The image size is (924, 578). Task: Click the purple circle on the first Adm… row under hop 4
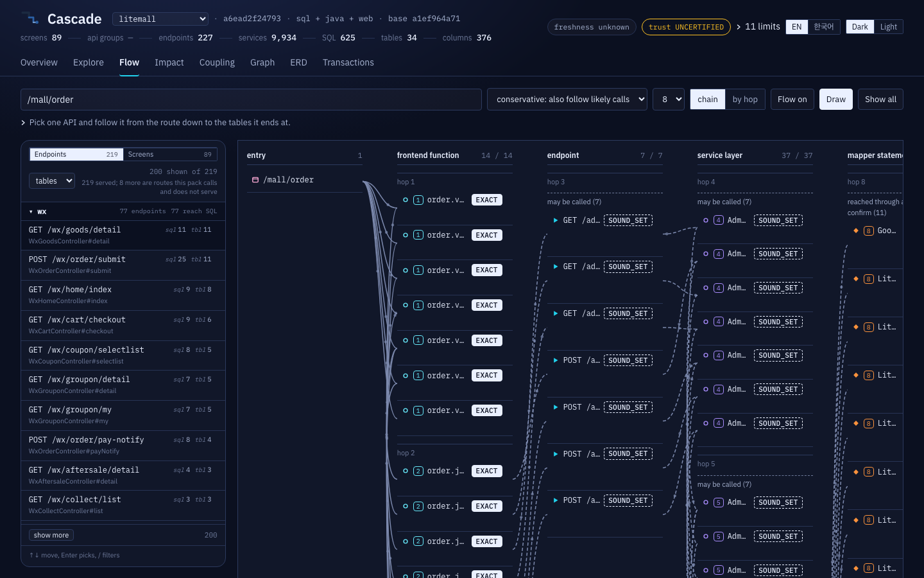pyautogui.click(x=706, y=220)
